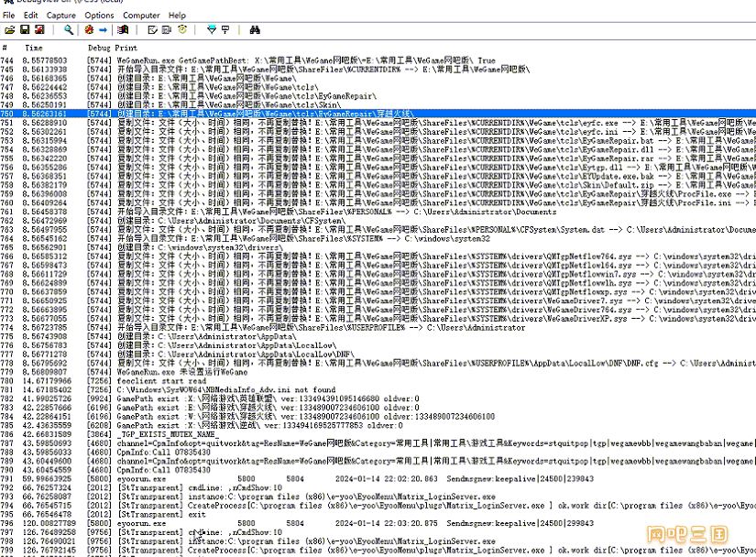
Task: Click the Save floppy disk toolbar icon
Action: point(25,30)
